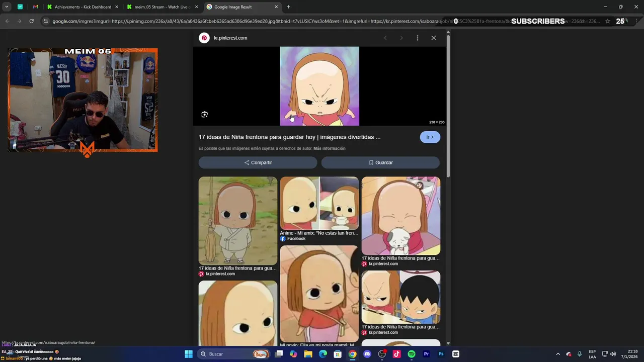Open the large angry girl preview image
Viewport: 644px width, 362px height.
tap(319, 86)
